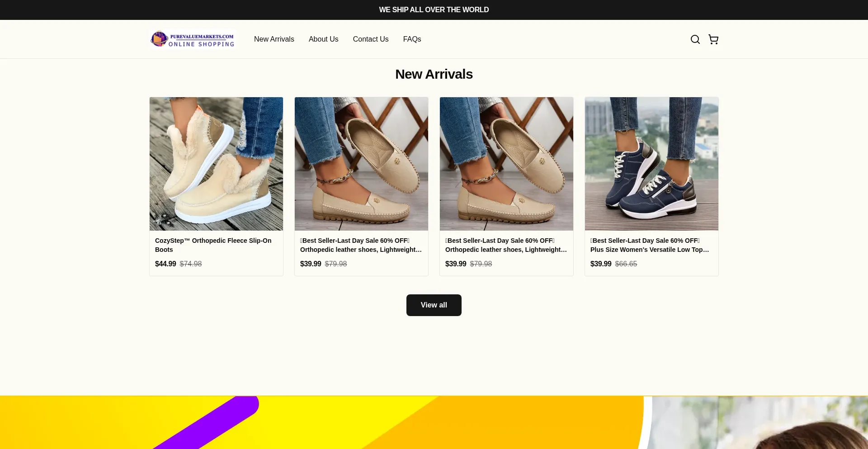Click the PureValueMarkets.com logo
Image resolution: width=868 pixels, height=449 pixels.
coord(193,39)
